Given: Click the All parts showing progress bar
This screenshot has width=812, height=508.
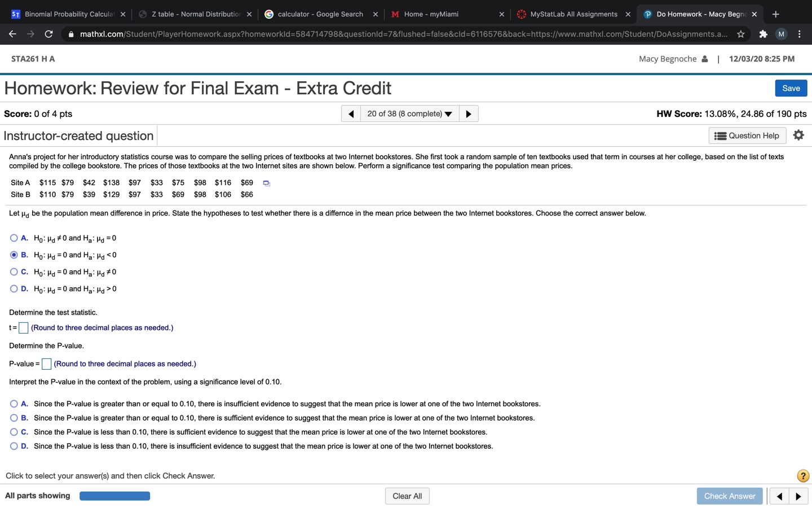Looking at the screenshot, I should [114, 496].
